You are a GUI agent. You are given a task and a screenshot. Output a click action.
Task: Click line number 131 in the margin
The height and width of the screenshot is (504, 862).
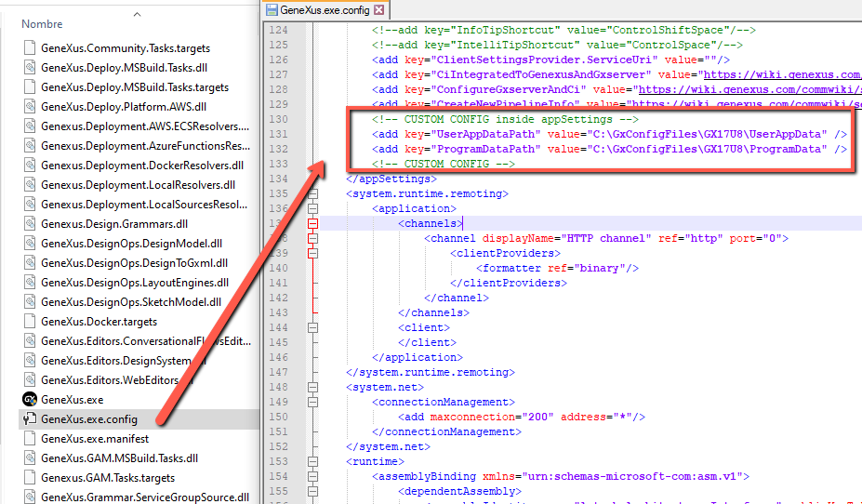pyautogui.click(x=279, y=134)
